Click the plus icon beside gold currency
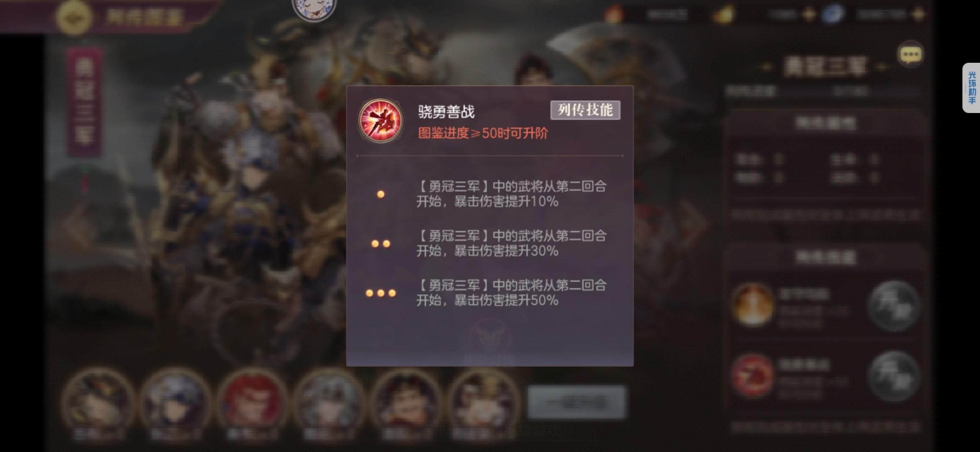The width and height of the screenshot is (980, 452). (809, 15)
